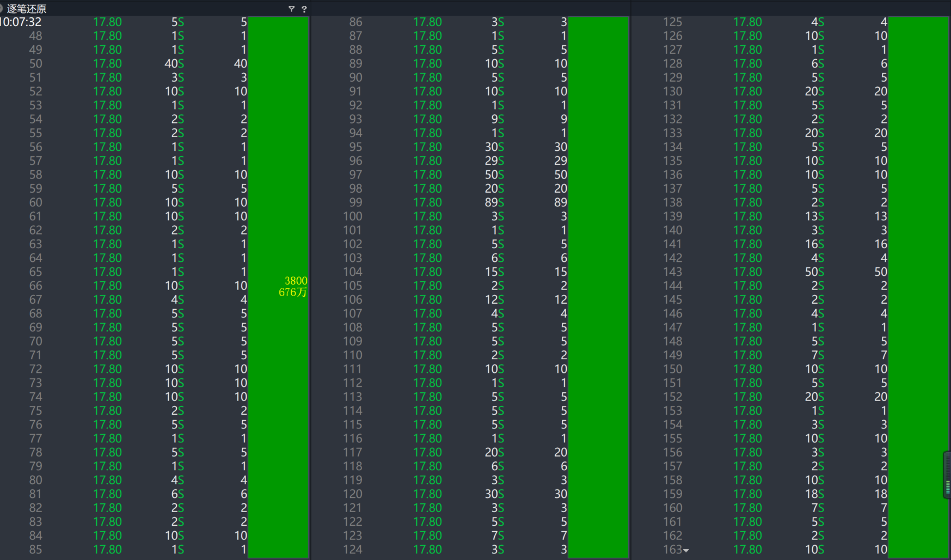
Task: Click the round icon beside 逐笔还原 title
Action: pos(1,9)
